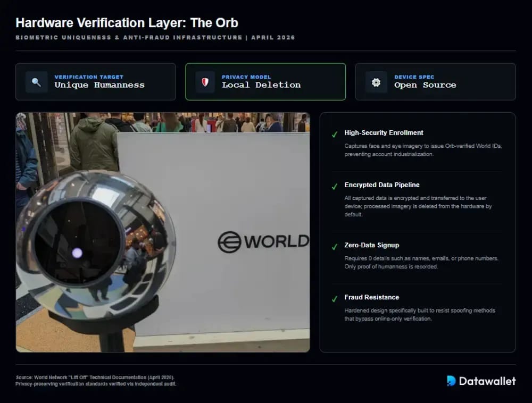The height and width of the screenshot is (403, 532).
Task: Click the gear icon in Device Spec card
Action: 376,82
